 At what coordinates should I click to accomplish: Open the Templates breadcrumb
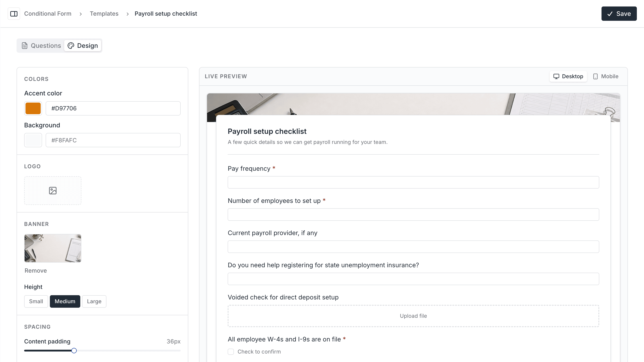[x=104, y=14]
